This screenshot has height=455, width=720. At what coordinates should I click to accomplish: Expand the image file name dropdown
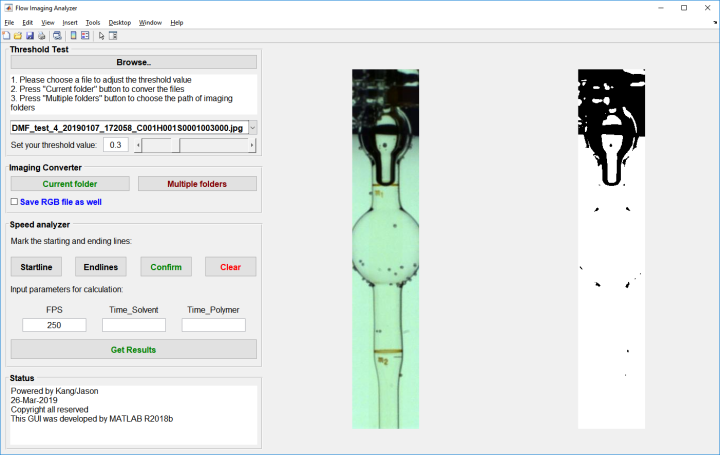tap(251, 127)
